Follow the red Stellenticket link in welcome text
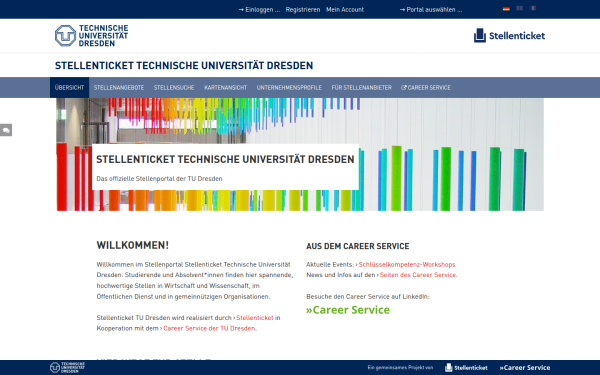This screenshot has width=600, height=375. (x=255, y=318)
